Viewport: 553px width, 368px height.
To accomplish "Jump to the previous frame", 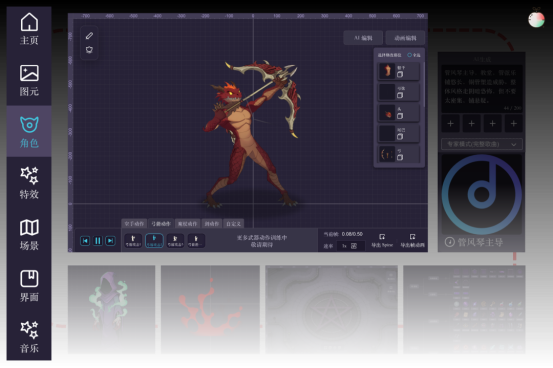I will point(85,241).
